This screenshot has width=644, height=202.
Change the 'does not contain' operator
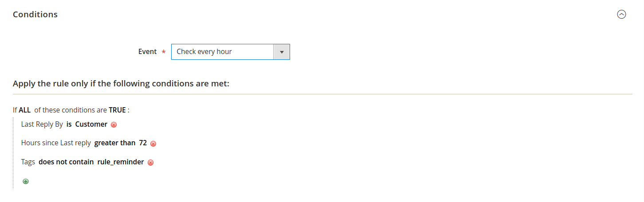[66, 162]
